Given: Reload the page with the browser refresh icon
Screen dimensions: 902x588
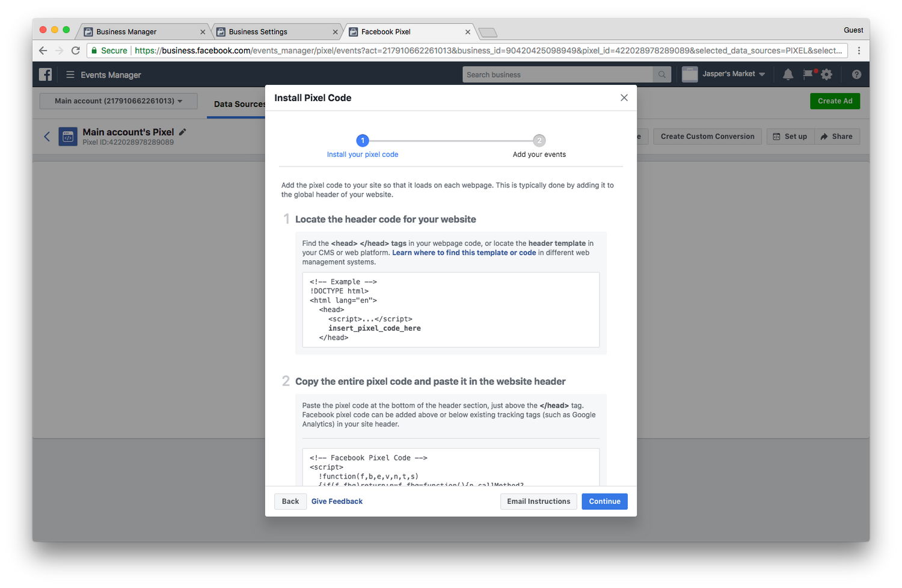Looking at the screenshot, I should click(75, 51).
